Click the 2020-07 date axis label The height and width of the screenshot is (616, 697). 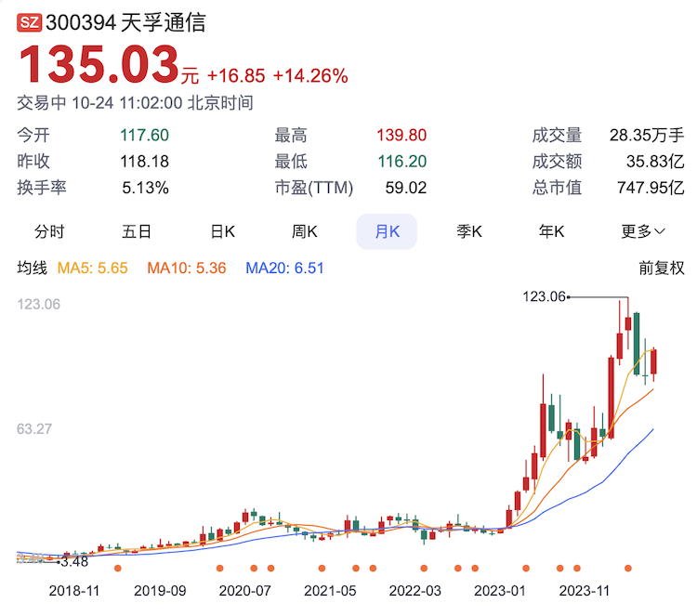click(x=245, y=591)
